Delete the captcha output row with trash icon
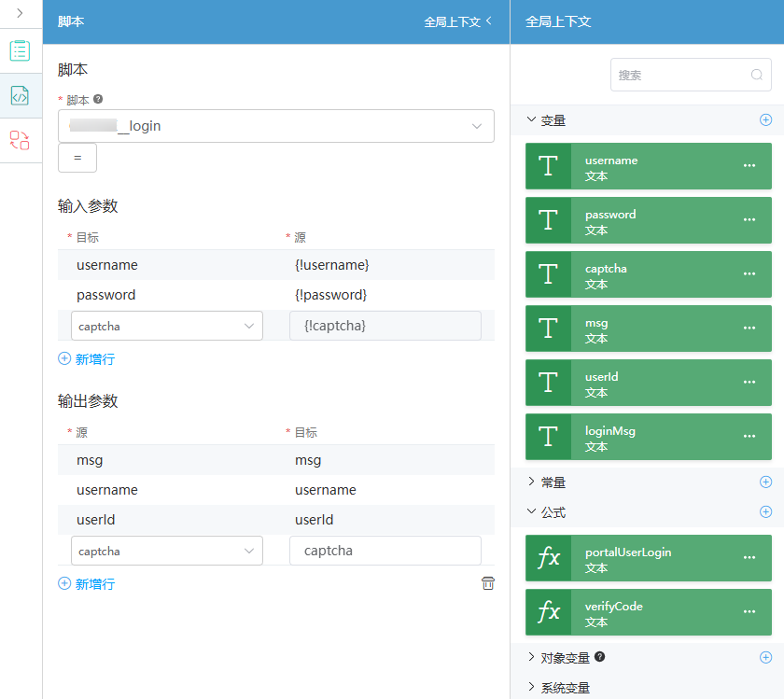The height and width of the screenshot is (699, 784). pos(488,583)
